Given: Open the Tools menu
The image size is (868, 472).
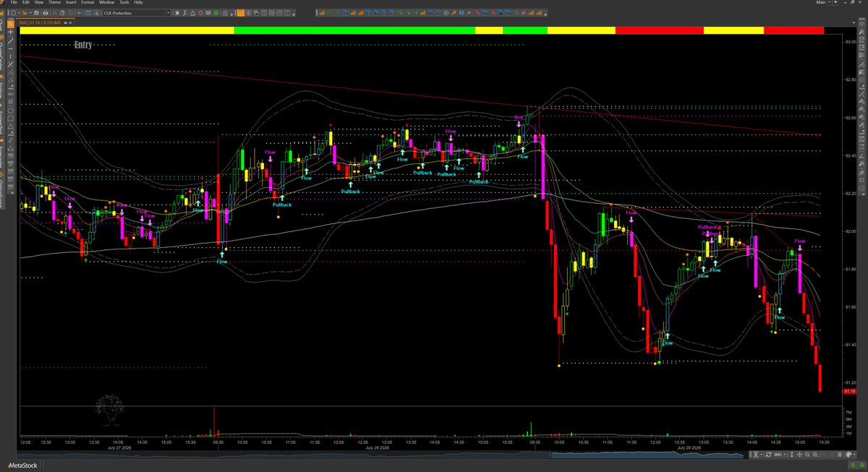Looking at the screenshot, I should pos(124,2).
